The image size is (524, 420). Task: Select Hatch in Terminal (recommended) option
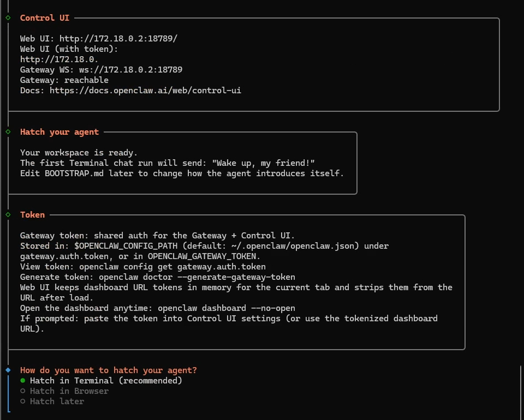(x=101, y=381)
